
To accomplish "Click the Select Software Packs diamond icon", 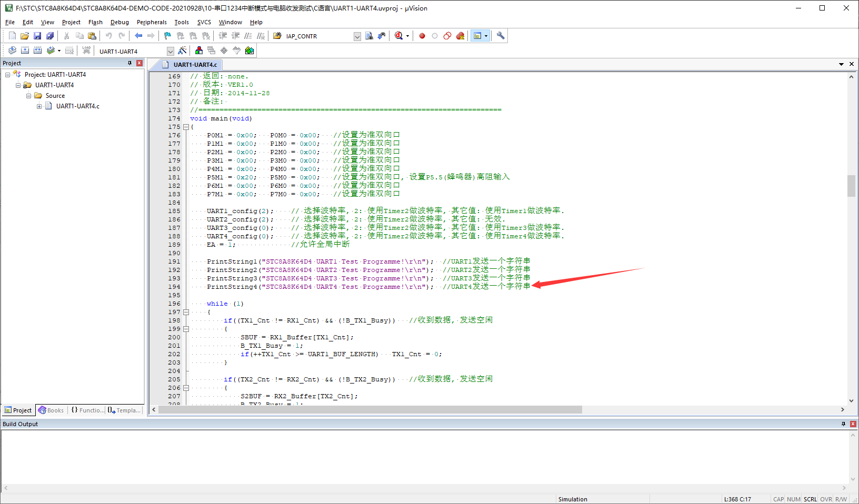I will pos(224,51).
